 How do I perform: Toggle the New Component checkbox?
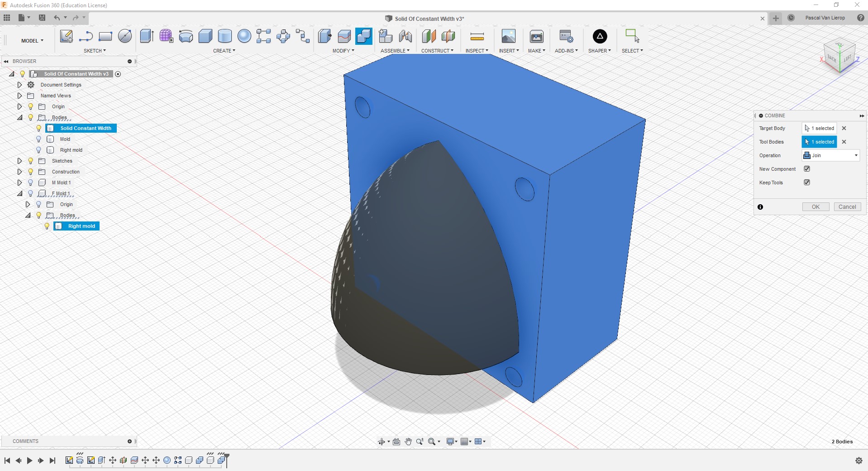807,169
